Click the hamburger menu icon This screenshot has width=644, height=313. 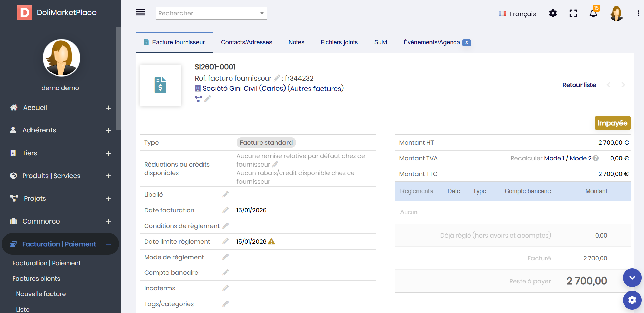tap(141, 13)
